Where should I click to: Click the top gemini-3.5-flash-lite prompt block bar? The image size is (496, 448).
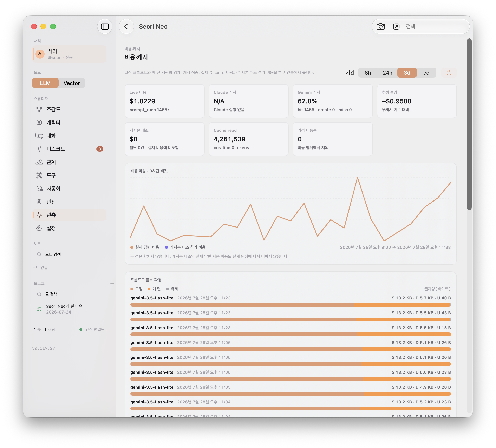pos(290,305)
